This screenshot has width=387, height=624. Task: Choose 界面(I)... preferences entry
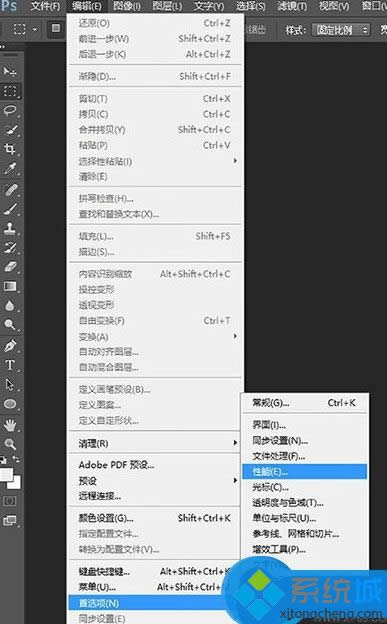coord(304,425)
